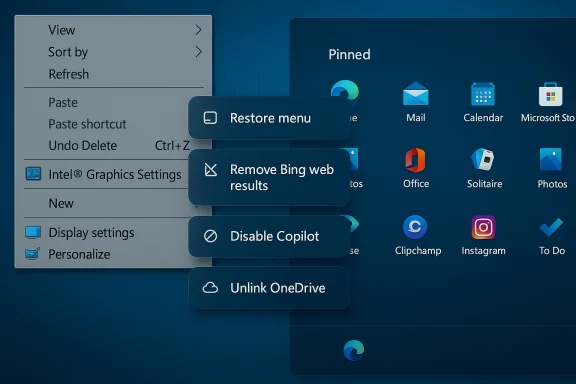Click the Calendar label text

483,118
